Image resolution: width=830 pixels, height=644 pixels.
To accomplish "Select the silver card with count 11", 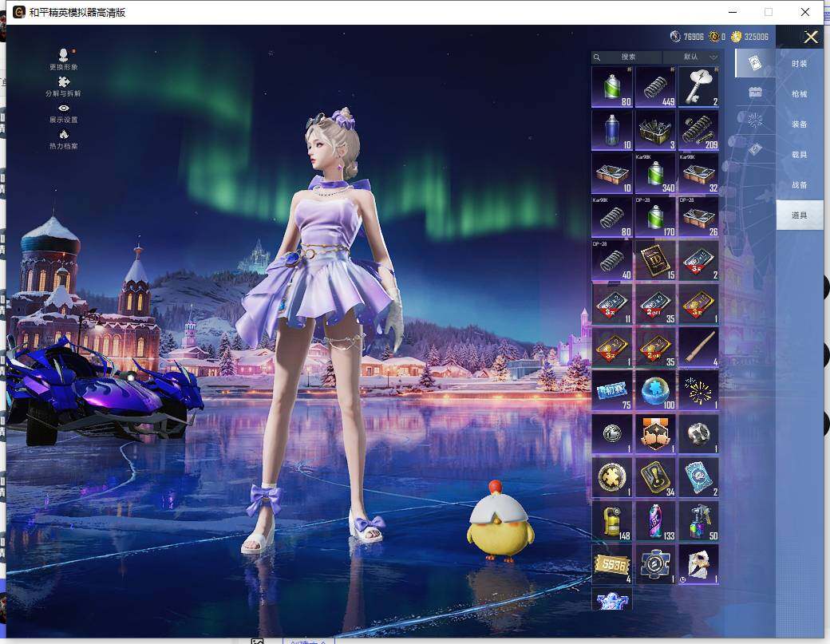I will point(612,304).
